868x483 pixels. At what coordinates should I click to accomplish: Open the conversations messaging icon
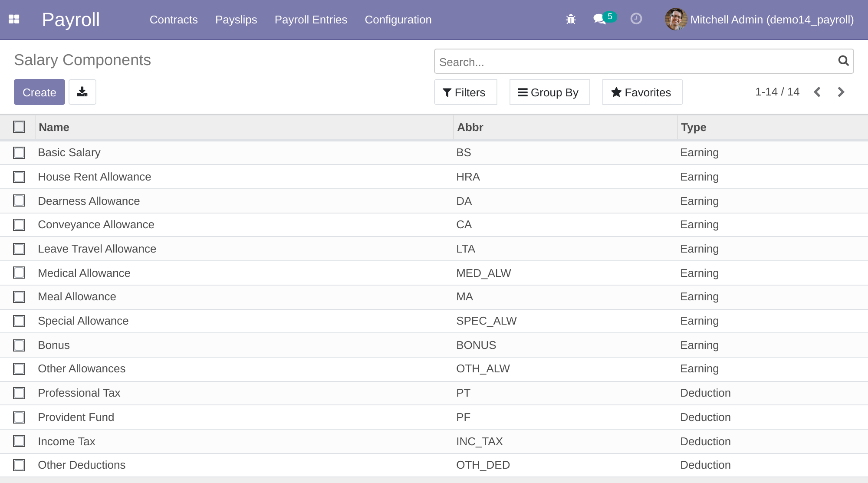[x=599, y=19]
